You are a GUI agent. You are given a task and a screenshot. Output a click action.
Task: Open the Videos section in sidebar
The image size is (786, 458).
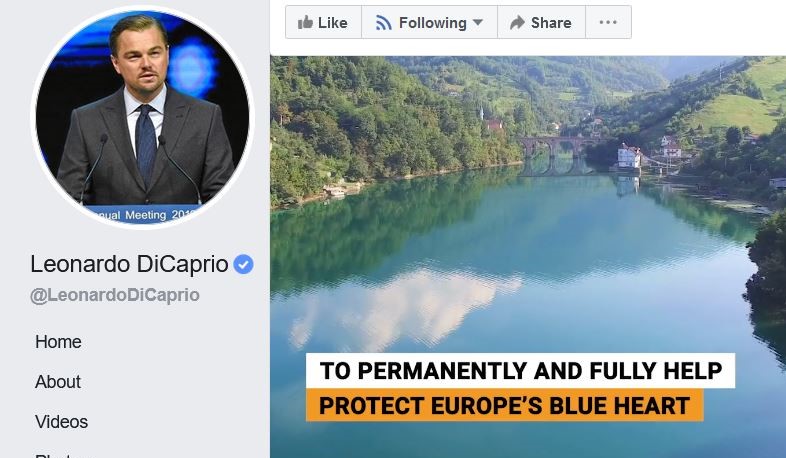[x=61, y=422]
